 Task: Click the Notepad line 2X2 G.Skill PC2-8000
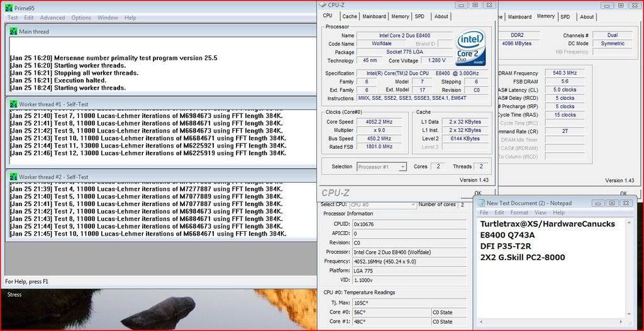(x=523, y=258)
